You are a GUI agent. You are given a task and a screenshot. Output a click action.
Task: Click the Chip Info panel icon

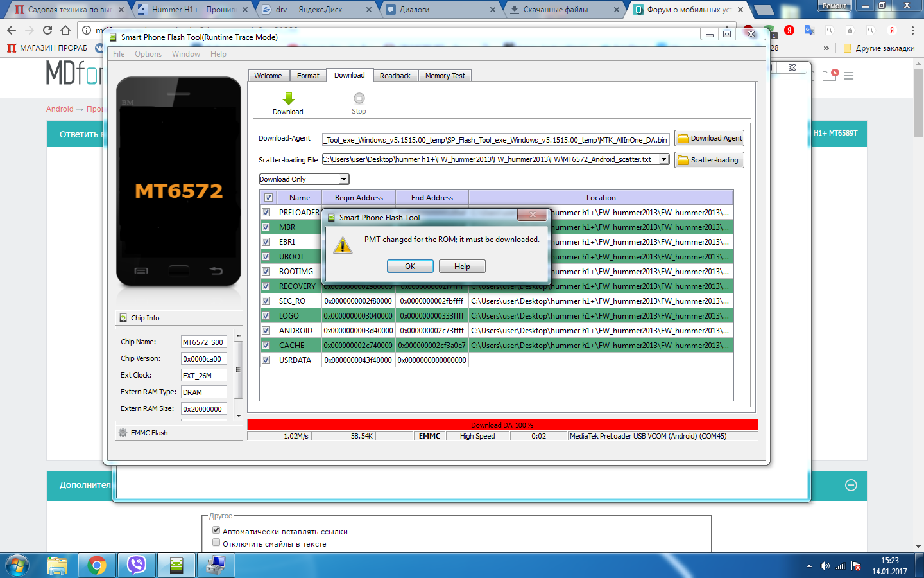(x=123, y=318)
